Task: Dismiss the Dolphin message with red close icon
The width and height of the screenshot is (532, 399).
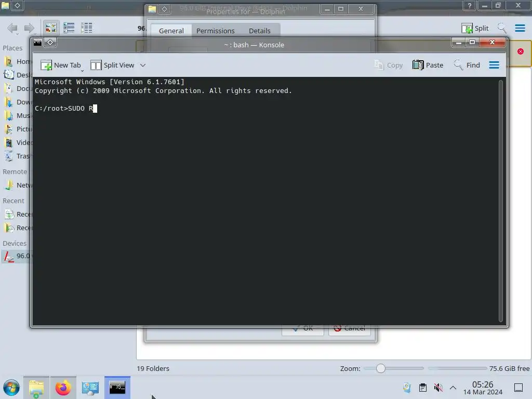Action: (x=521, y=51)
